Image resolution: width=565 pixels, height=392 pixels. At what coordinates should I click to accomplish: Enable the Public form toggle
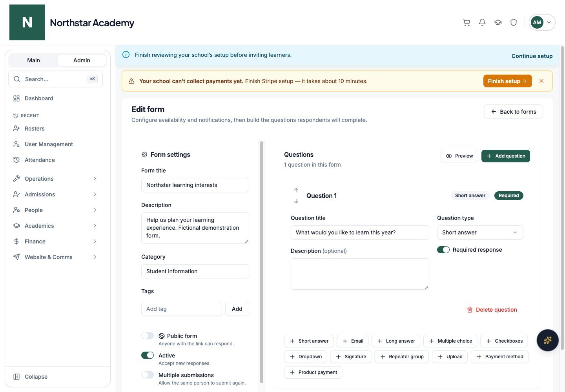(x=148, y=336)
